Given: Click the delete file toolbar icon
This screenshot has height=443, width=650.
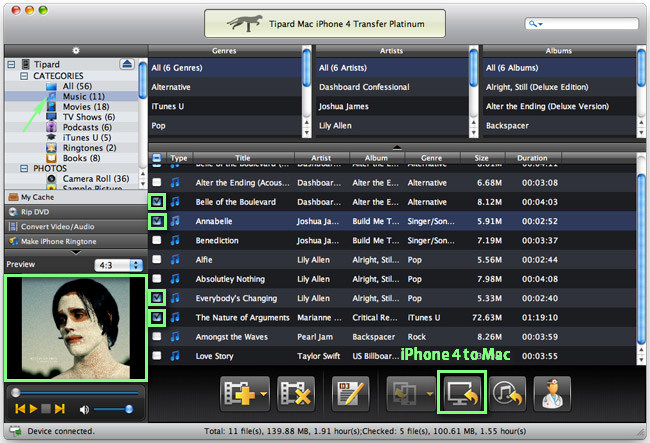Looking at the screenshot, I should point(296,393).
